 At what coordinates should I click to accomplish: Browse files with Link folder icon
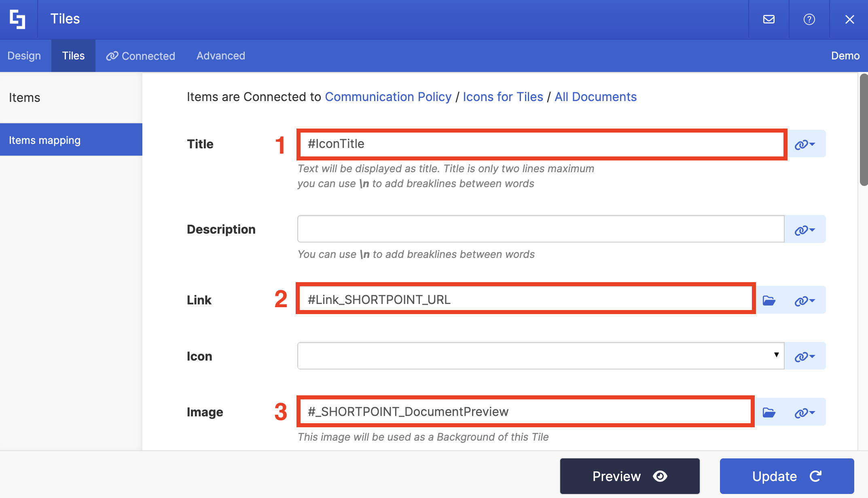tap(768, 300)
